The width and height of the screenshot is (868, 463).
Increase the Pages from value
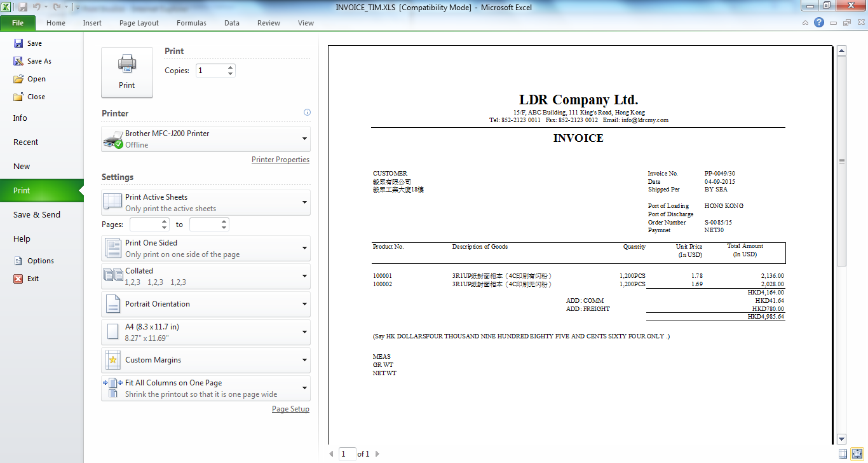[x=165, y=221]
